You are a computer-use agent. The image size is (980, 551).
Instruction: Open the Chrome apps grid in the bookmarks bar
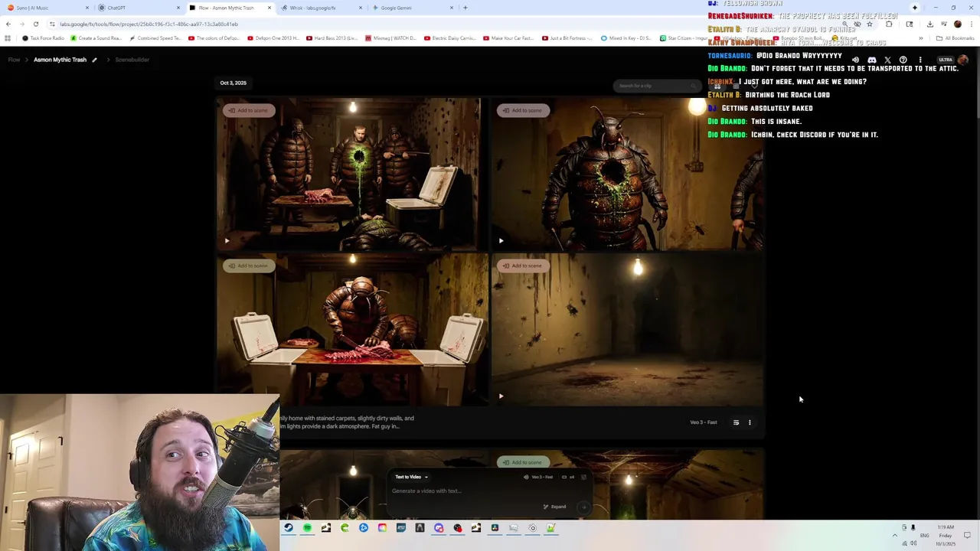[8, 37]
